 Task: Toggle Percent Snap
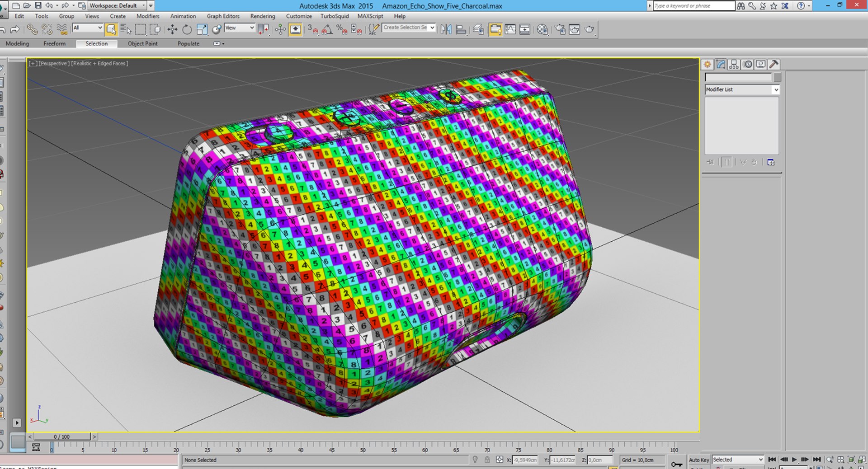[x=342, y=29]
